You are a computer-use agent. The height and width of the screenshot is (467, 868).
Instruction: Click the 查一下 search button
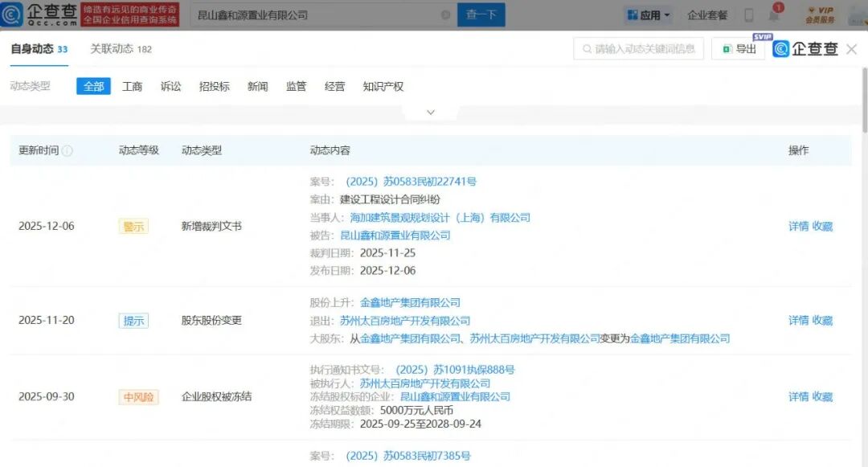point(481,15)
